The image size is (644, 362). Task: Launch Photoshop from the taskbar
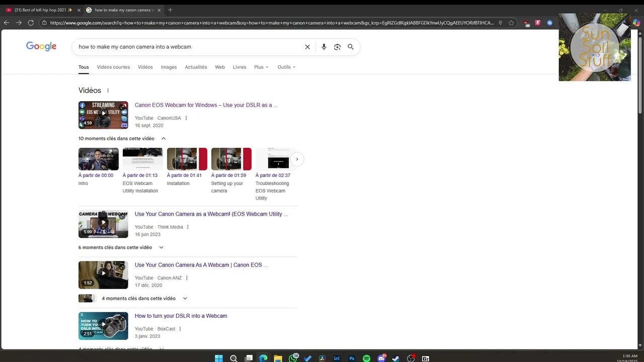[x=352, y=358]
